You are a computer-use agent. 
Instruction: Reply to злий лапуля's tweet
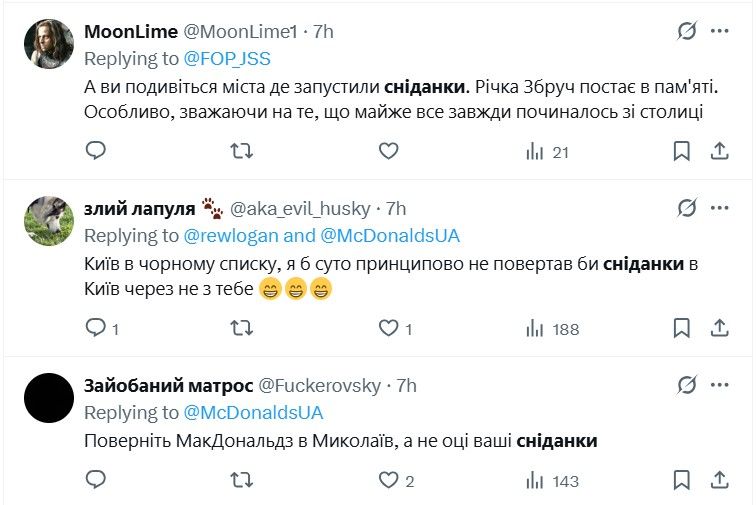coord(96,328)
